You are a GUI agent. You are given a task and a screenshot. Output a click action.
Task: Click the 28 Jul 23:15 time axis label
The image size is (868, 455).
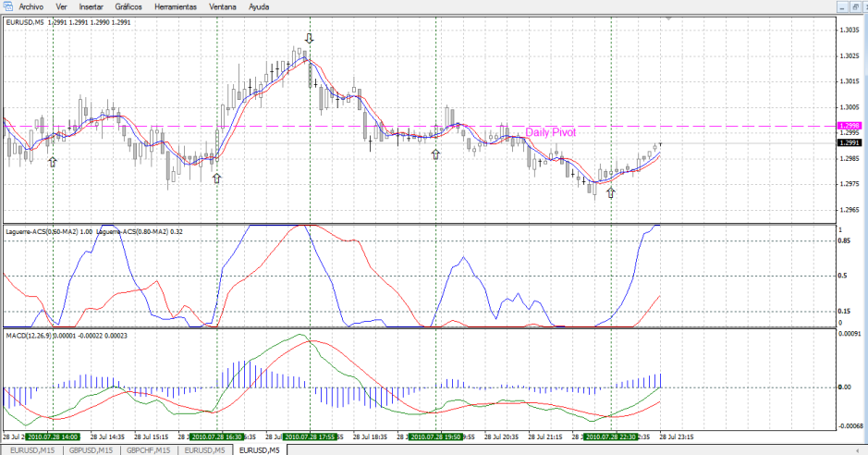677,437
